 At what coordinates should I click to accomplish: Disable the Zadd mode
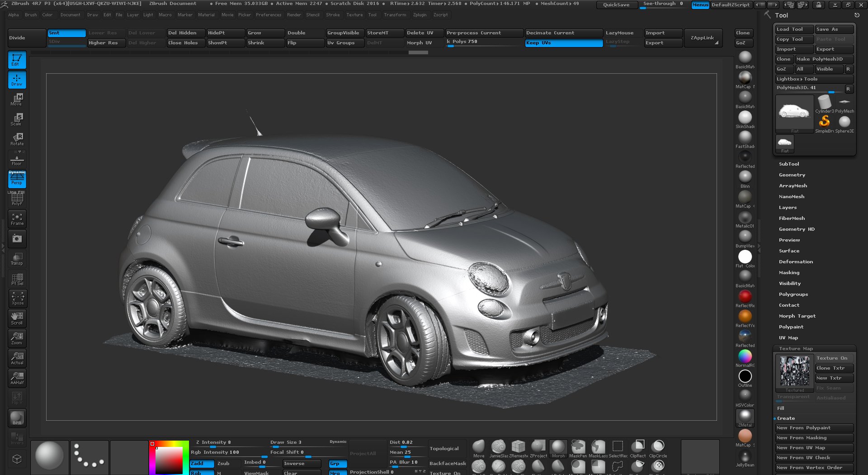coord(202,463)
